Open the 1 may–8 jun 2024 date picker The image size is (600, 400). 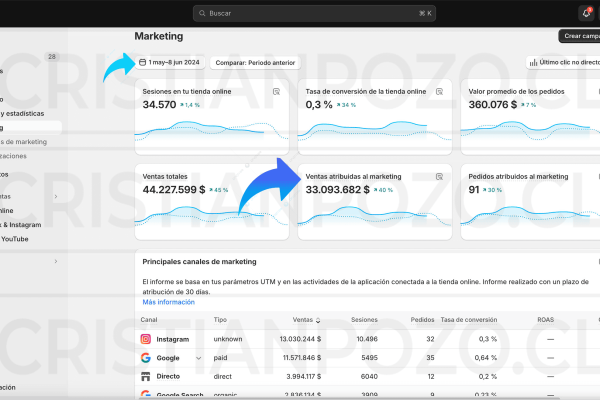point(173,62)
